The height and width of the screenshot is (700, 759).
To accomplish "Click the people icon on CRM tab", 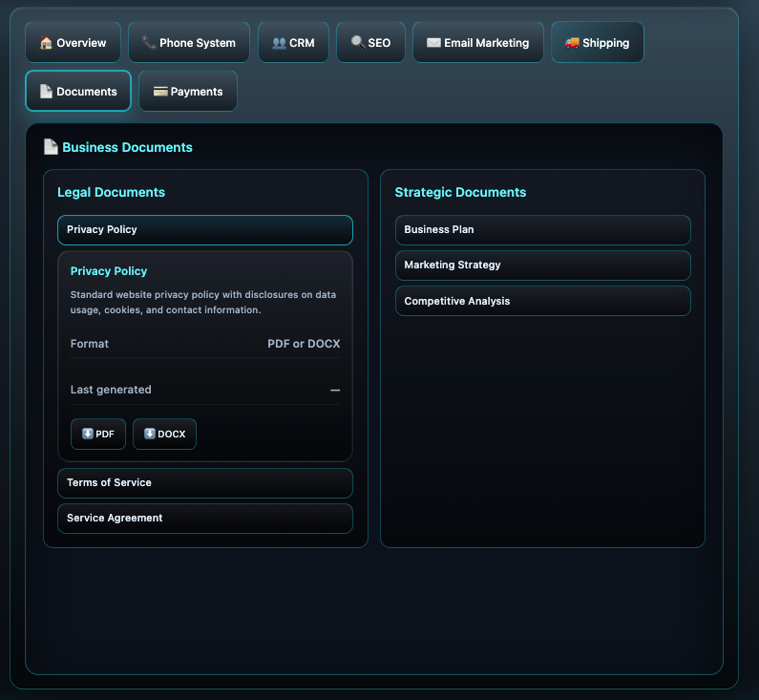I will point(279,43).
